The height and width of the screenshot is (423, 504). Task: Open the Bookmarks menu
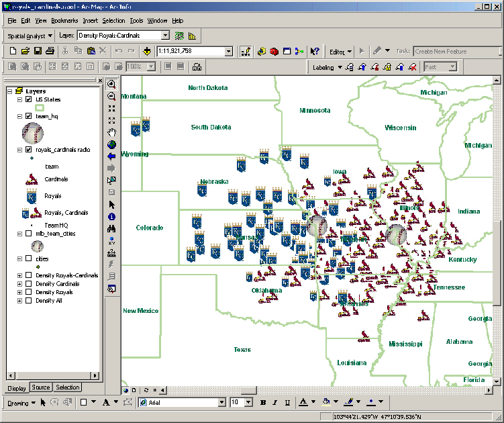(x=64, y=21)
